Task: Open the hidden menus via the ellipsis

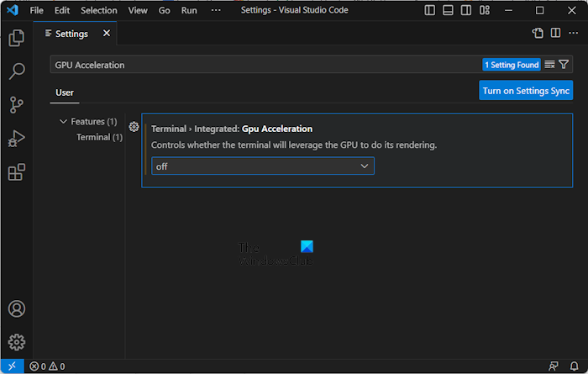Action: click(216, 10)
